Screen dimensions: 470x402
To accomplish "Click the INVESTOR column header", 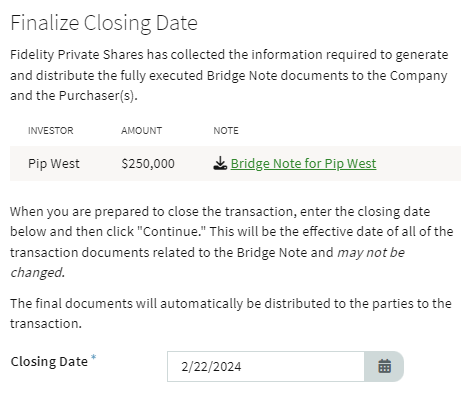I will click(x=51, y=130).
